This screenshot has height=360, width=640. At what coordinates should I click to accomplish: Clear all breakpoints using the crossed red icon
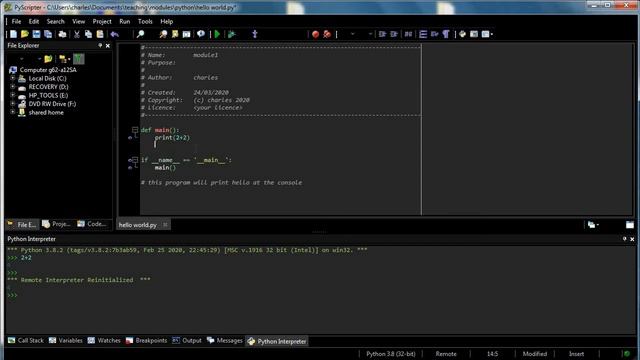[x=327, y=34]
